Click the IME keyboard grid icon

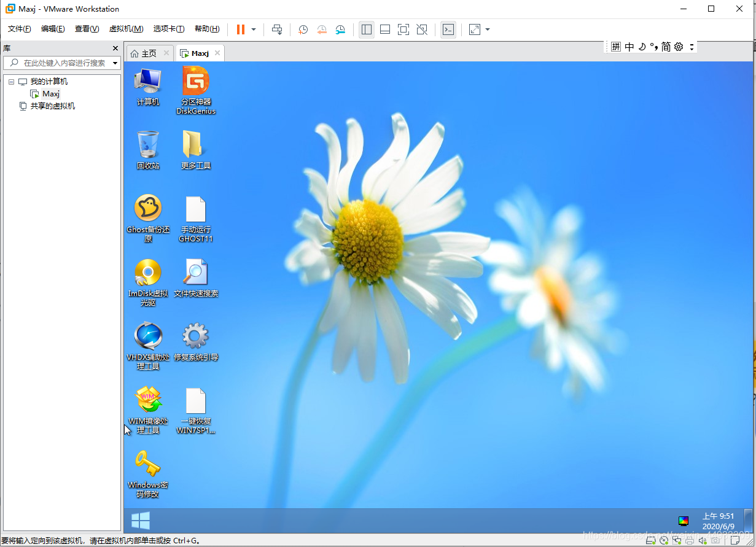[x=615, y=47]
